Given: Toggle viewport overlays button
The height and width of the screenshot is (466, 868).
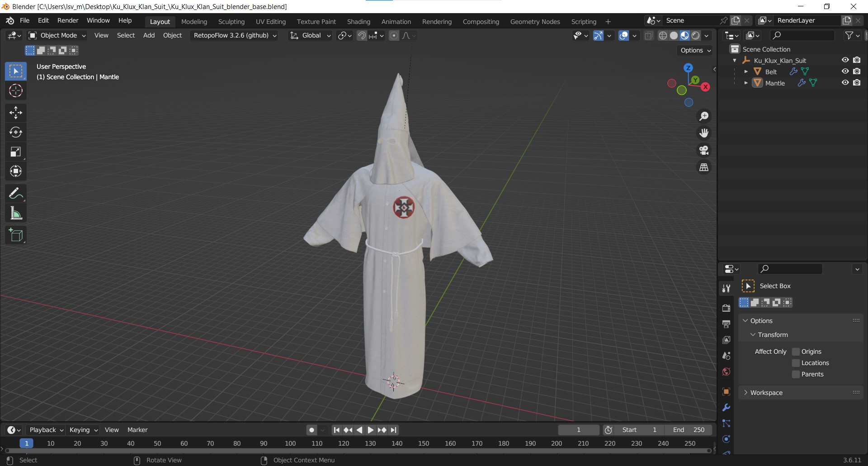Looking at the screenshot, I should (x=623, y=36).
